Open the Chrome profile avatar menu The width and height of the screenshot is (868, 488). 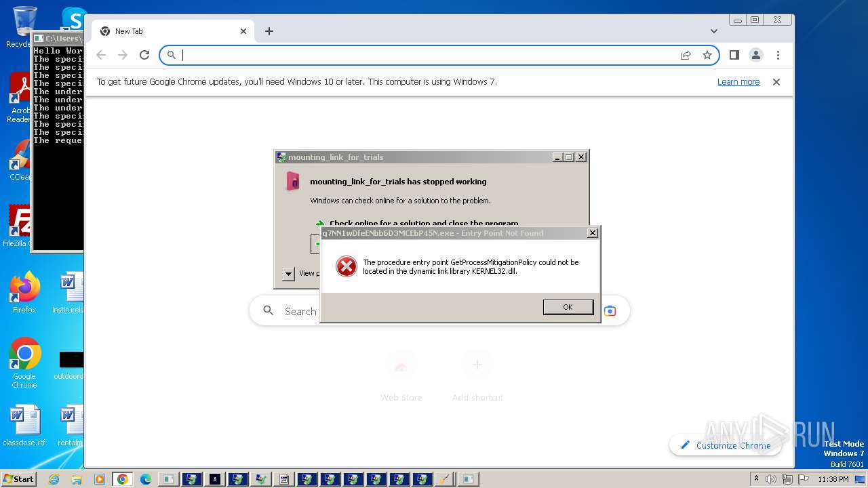click(x=756, y=55)
